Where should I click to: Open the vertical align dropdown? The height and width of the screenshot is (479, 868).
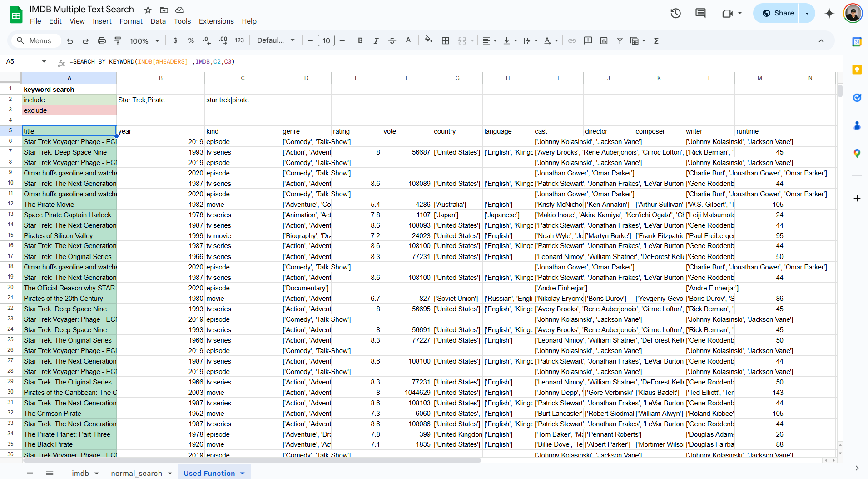pyautogui.click(x=510, y=41)
